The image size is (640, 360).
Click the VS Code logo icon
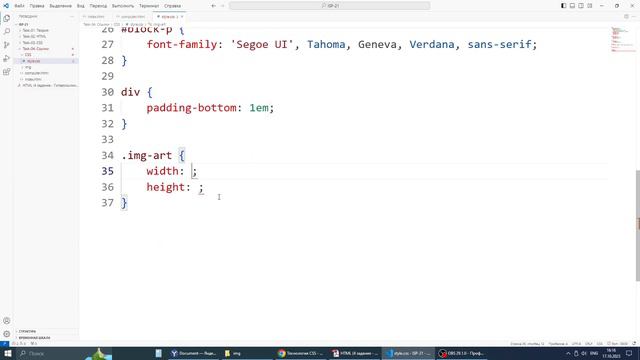6,6
